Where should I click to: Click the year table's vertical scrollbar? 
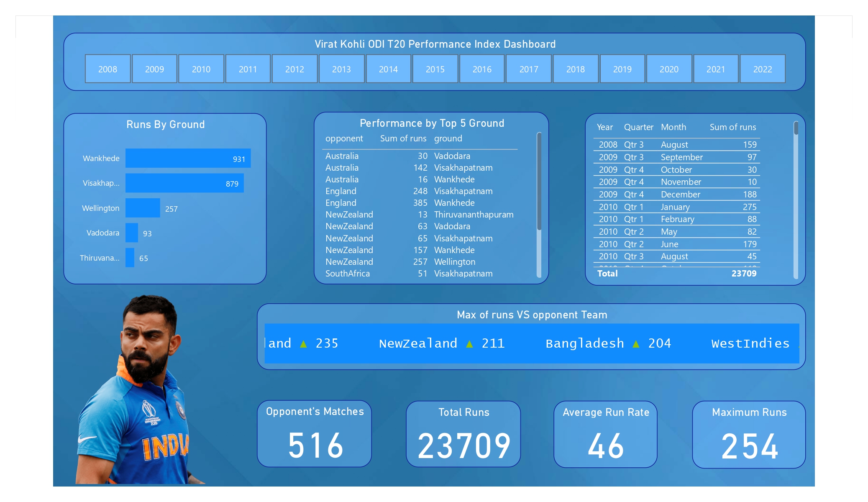point(796,128)
